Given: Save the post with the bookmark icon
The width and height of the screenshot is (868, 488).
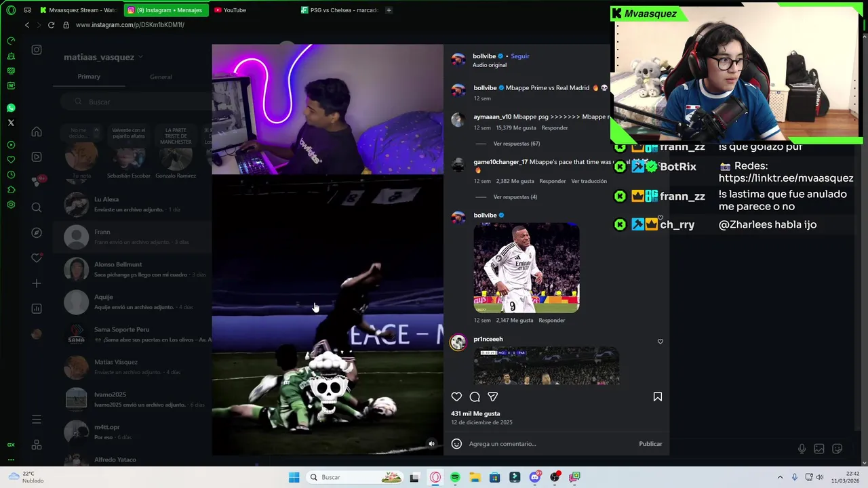Looking at the screenshot, I should pos(657,397).
